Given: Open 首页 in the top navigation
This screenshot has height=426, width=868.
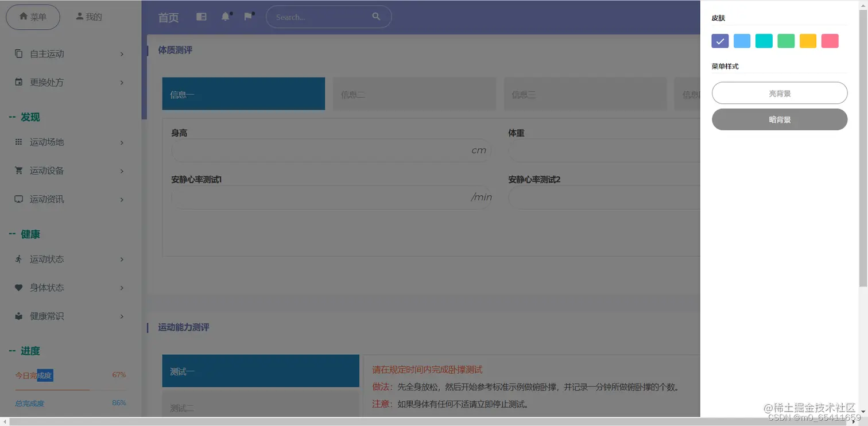Looking at the screenshot, I should pyautogui.click(x=168, y=17).
